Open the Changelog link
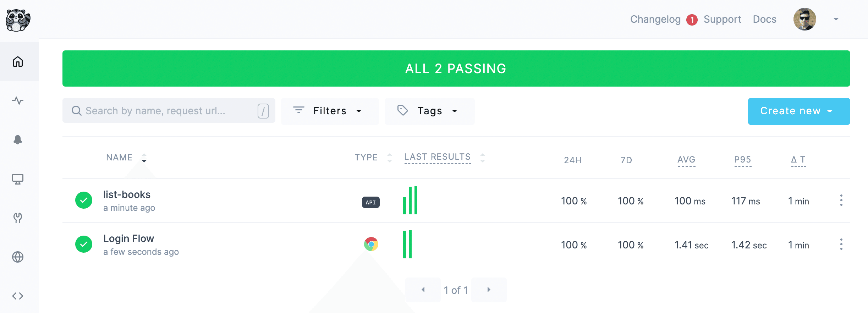Viewport: 868px width, 313px height. [655, 19]
